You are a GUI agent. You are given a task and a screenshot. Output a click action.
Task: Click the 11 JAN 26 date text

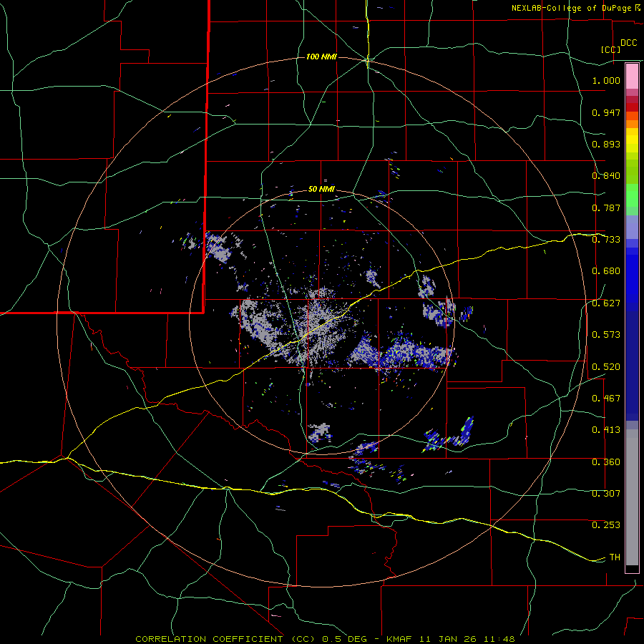coord(449,639)
